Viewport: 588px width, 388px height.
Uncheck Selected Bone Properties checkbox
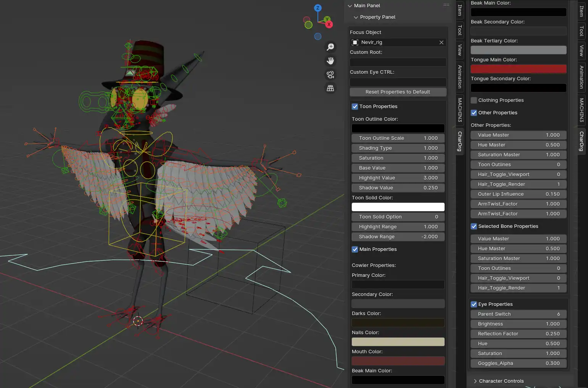tap(474, 226)
